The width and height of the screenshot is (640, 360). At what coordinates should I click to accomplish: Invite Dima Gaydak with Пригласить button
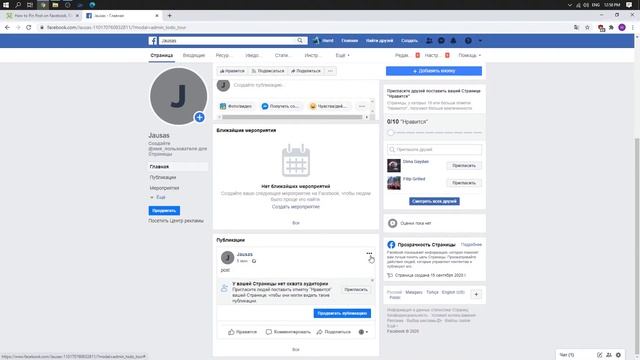[x=464, y=166]
